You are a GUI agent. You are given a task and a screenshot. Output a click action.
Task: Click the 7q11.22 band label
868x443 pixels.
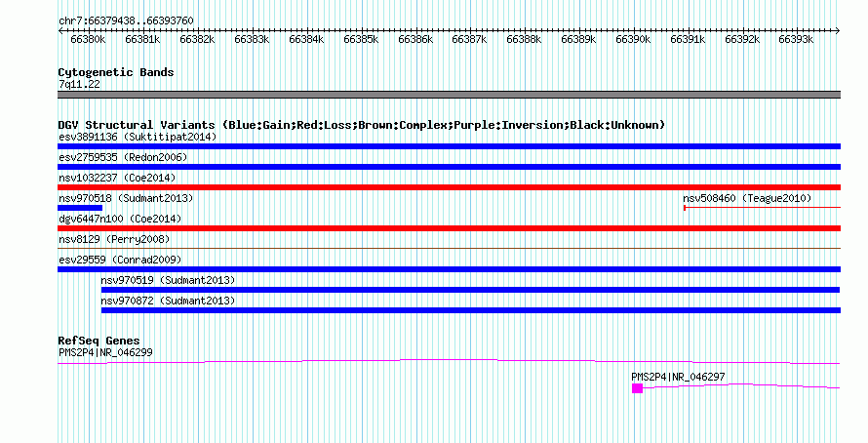(79, 84)
